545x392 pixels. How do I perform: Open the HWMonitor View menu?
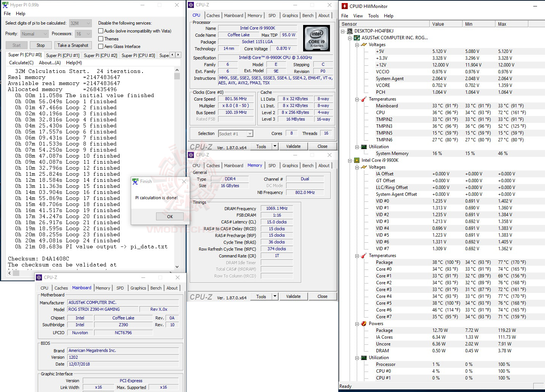click(x=358, y=16)
